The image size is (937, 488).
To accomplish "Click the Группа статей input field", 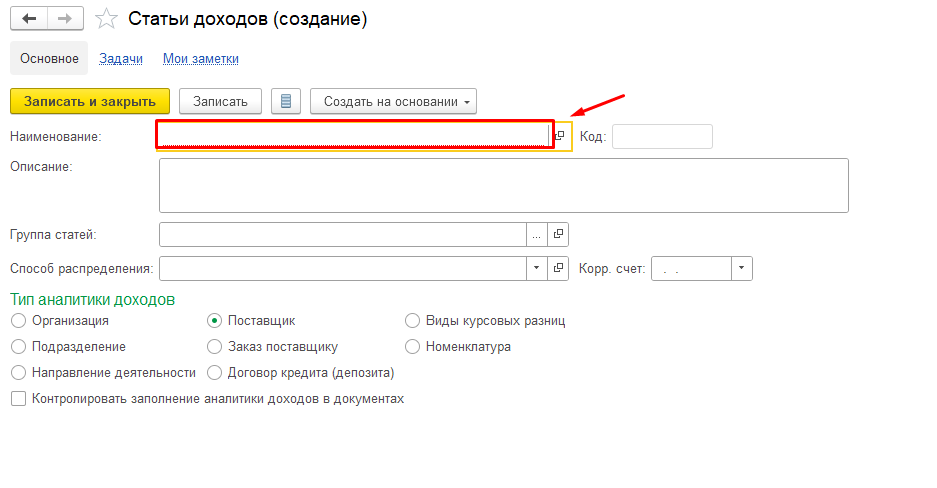I will (342, 234).
